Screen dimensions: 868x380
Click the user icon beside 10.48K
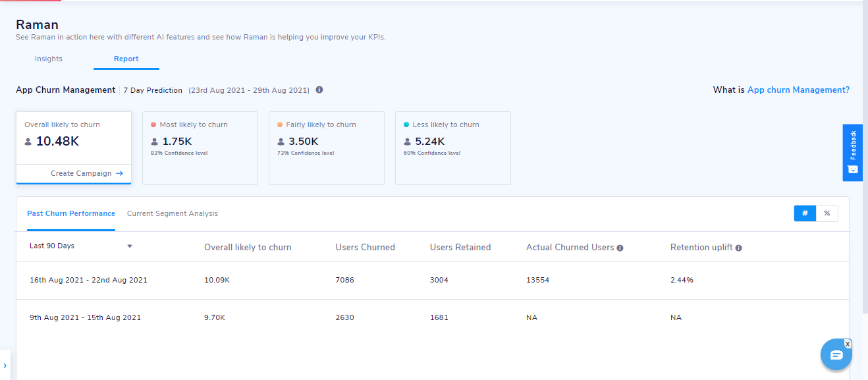(28, 142)
